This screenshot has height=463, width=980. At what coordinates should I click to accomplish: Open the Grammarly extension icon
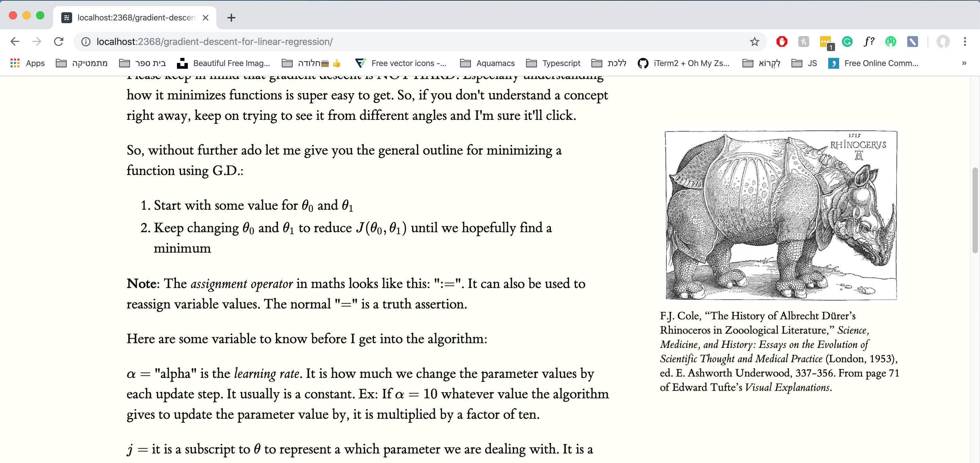coord(847,42)
